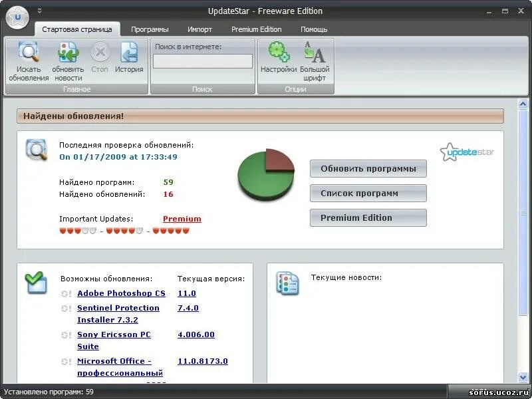Viewport: 532px width, 399px height.
Task: Open the quick access toolbar dropdown arrow
Action: [x=39, y=11]
